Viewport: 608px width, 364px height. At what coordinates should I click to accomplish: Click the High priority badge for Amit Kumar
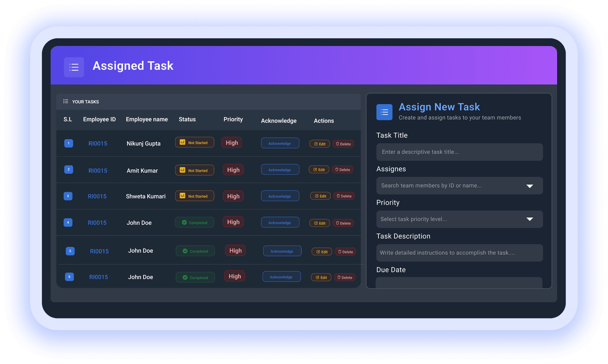(x=233, y=170)
